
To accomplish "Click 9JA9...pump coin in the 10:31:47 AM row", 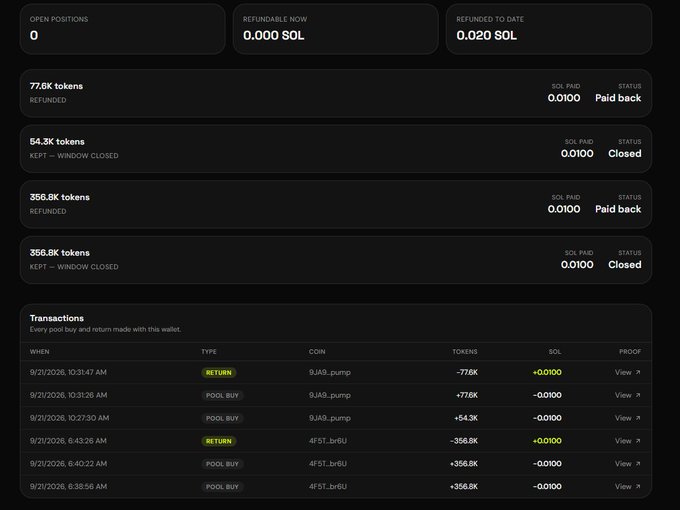I will pyautogui.click(x=330, y=372).
